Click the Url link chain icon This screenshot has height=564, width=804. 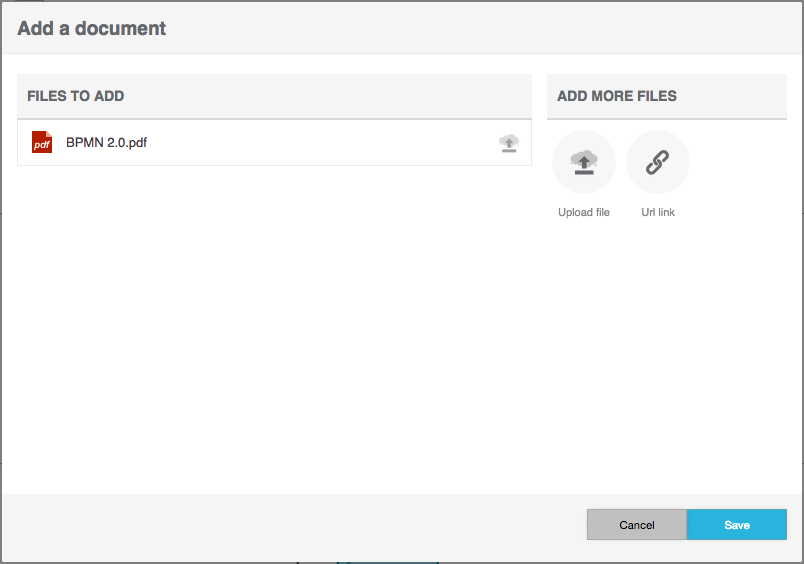pos(658,162)
